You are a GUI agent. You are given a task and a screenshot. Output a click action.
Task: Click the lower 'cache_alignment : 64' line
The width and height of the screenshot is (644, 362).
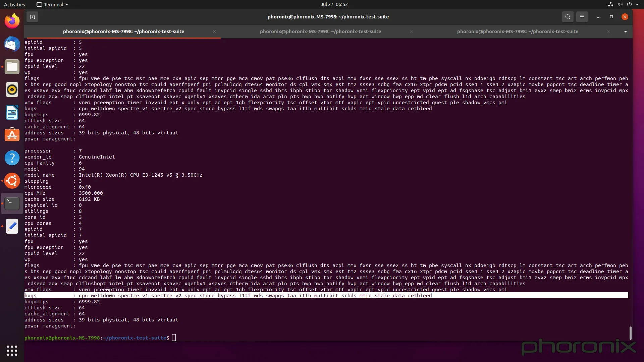tap(55, 314)
